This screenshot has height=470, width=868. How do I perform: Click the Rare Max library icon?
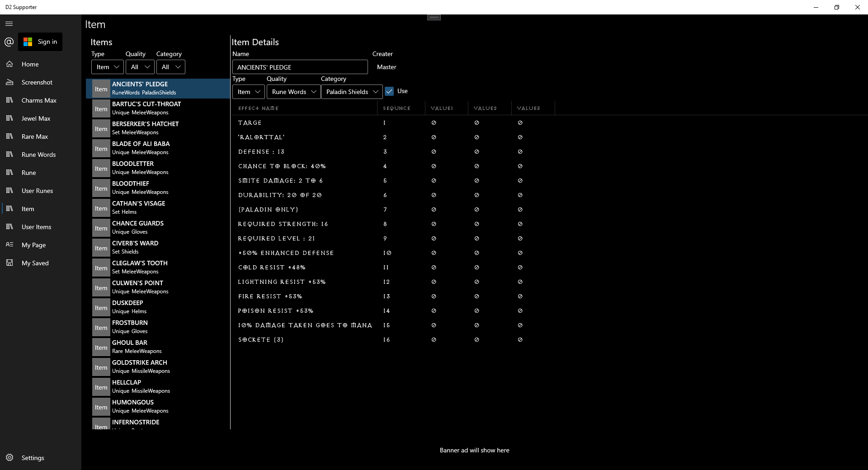(x=9, y=136)
